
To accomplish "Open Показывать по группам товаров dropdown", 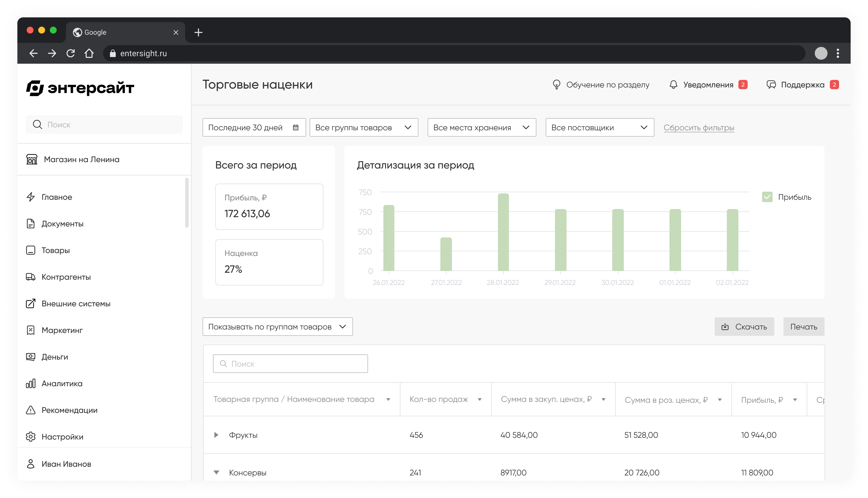I will (277, 327).
